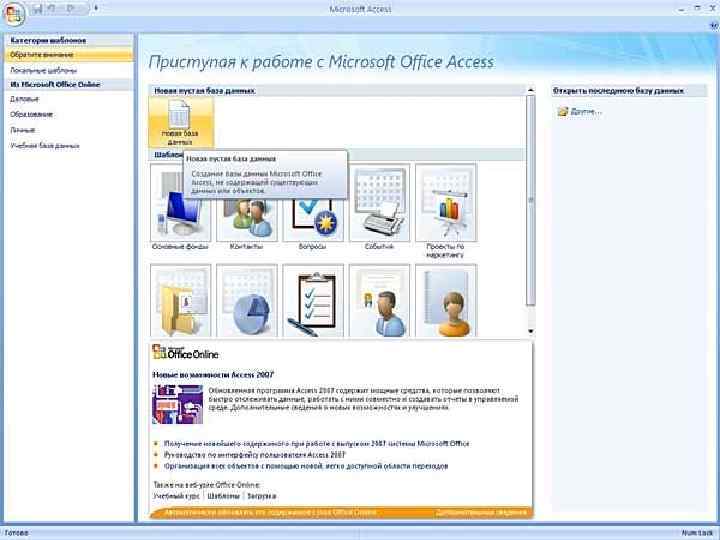
Task: Open first bullet link about 2007 Microsoft Office
Action: tap(316, 444)
